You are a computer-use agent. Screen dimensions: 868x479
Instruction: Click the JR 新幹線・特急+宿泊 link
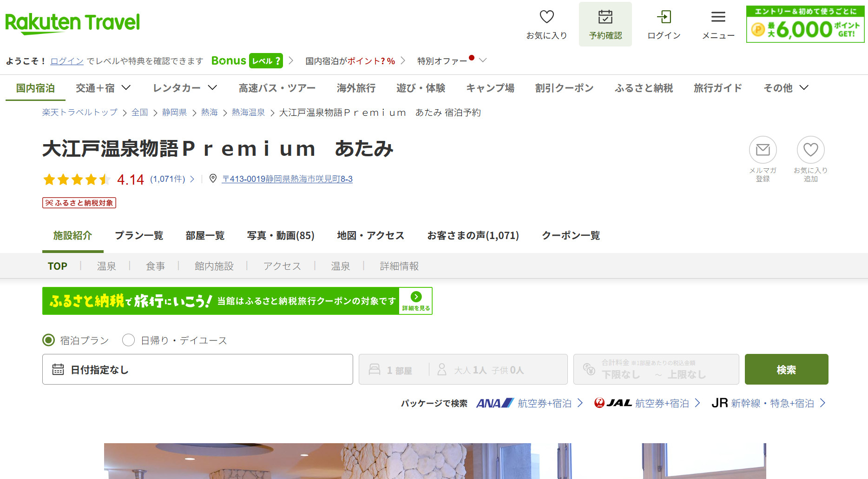click(x=769, y=403)
